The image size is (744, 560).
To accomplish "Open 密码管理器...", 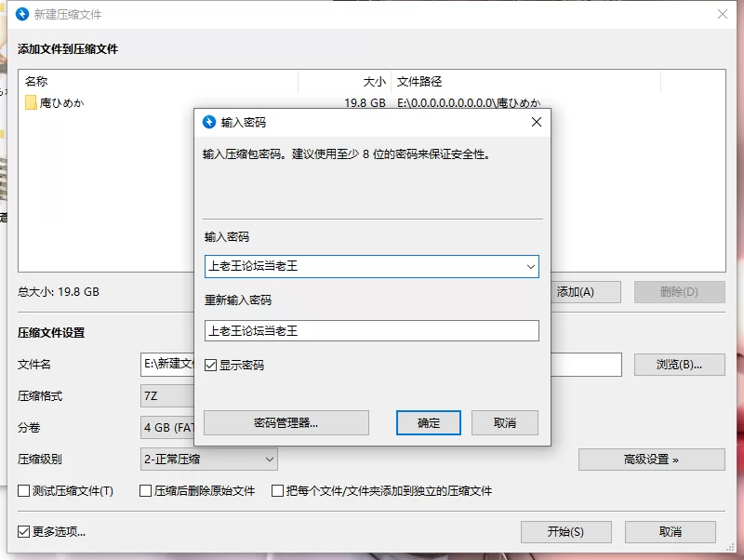I will [x=286, y=423].
